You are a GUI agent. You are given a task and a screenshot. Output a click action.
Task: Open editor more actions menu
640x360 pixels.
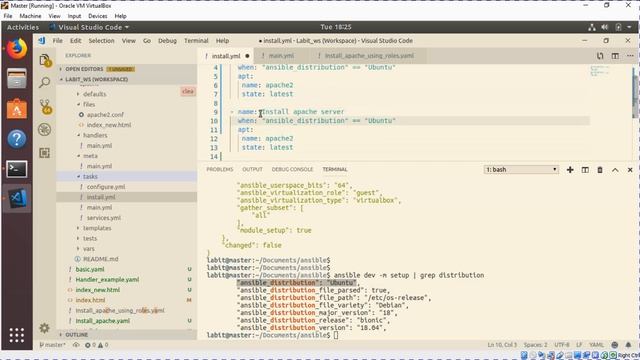(x=630, y=56)
